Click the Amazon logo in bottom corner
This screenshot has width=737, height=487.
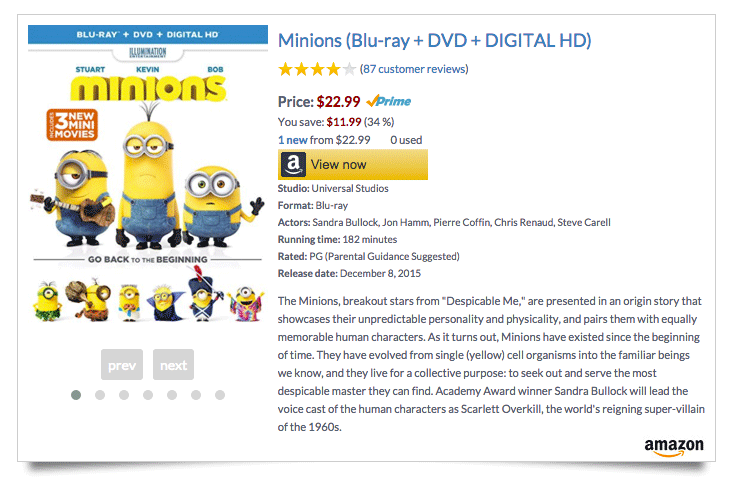coord(673,447)
